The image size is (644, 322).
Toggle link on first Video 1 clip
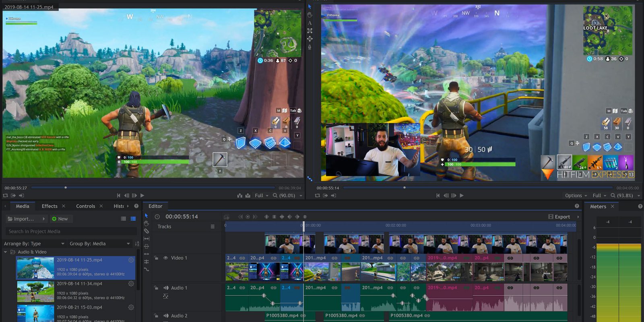242,258
